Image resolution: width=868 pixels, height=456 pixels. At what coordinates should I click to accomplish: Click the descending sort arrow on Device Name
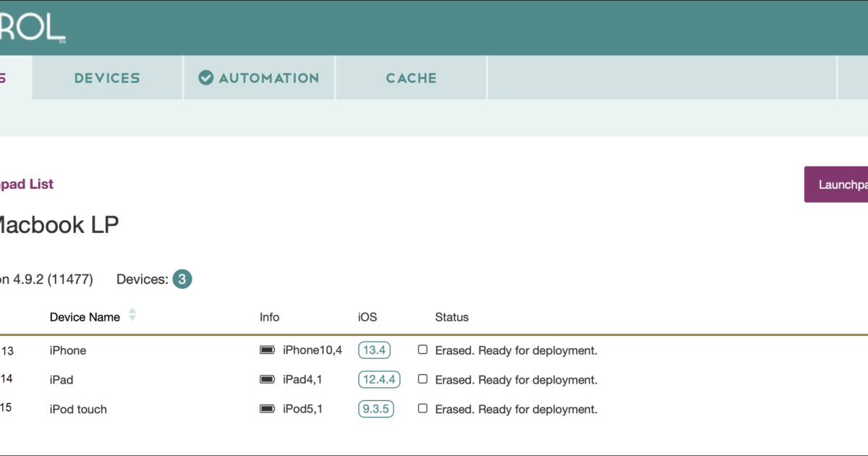[132, 318]
